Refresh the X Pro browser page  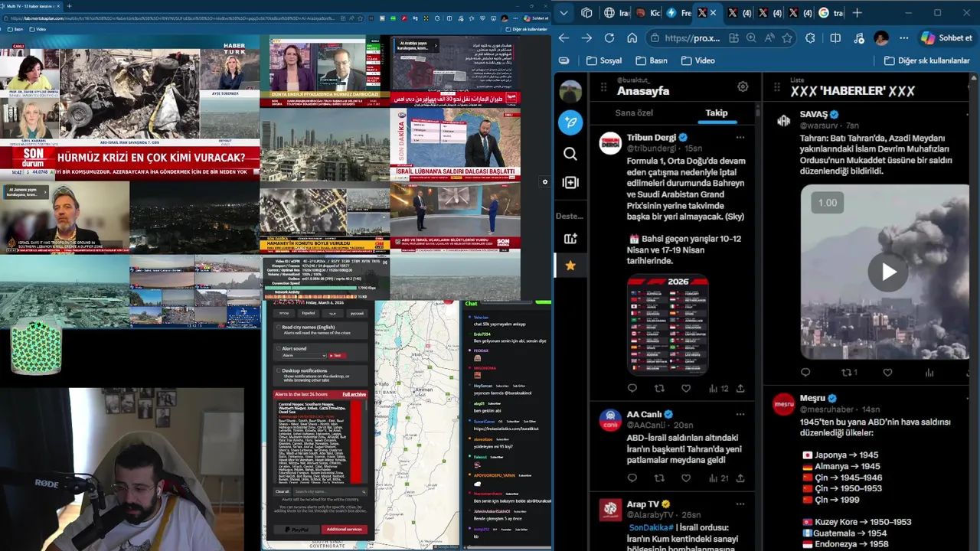[609, 37]
